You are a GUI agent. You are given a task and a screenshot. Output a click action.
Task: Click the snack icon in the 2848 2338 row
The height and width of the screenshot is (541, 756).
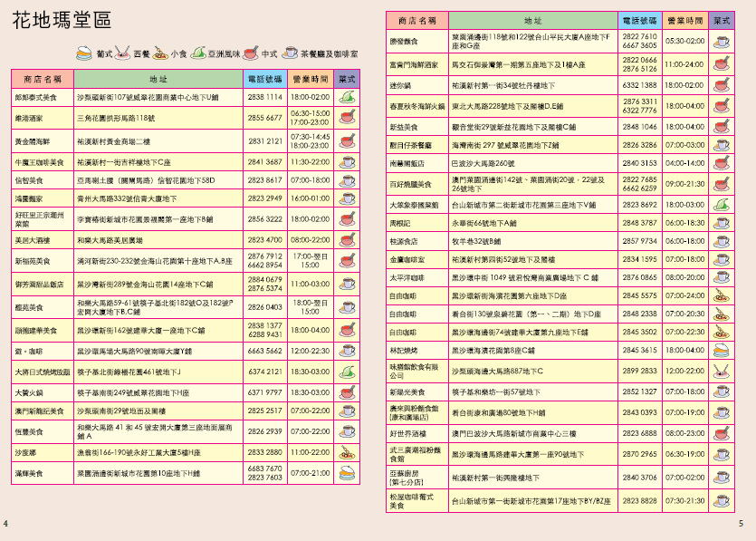[722, 314]
